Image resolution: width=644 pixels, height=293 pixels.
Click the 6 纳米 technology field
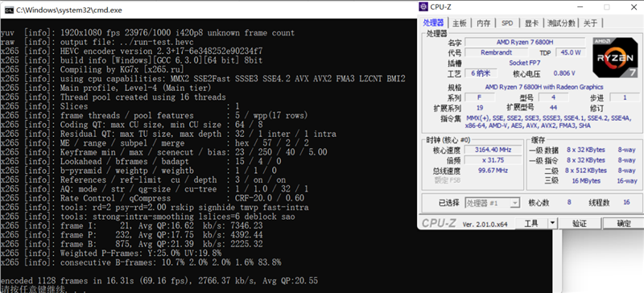point(481,73)
